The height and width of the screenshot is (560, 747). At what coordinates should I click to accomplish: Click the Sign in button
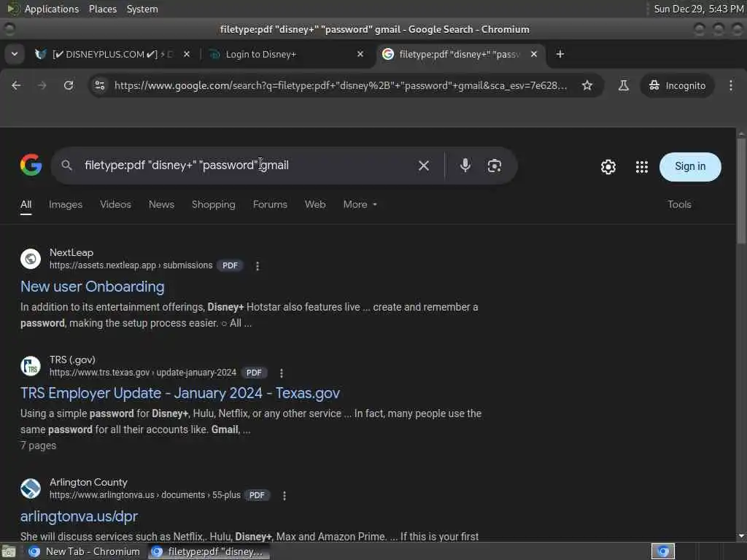coord(690,167)
